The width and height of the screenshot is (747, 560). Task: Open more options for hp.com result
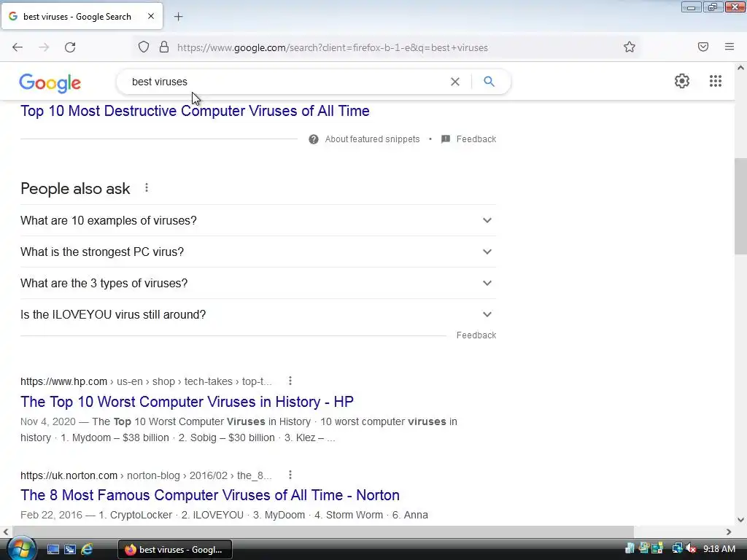point(290,381)
